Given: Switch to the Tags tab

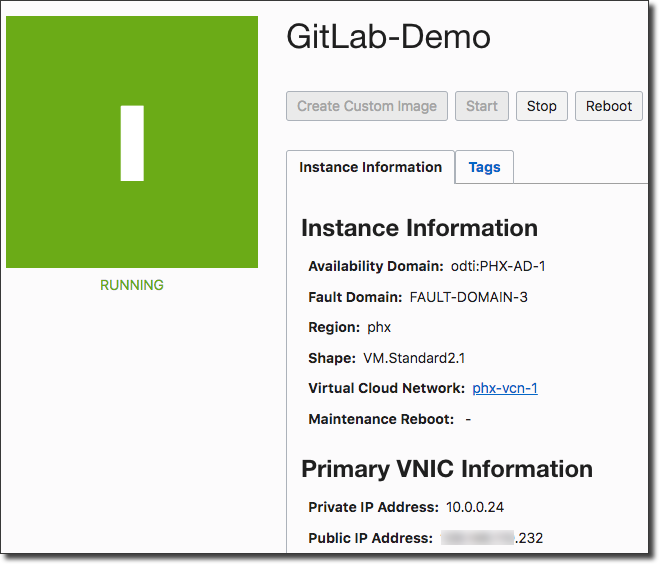Looking at the screenshot, I should (484, 167).
